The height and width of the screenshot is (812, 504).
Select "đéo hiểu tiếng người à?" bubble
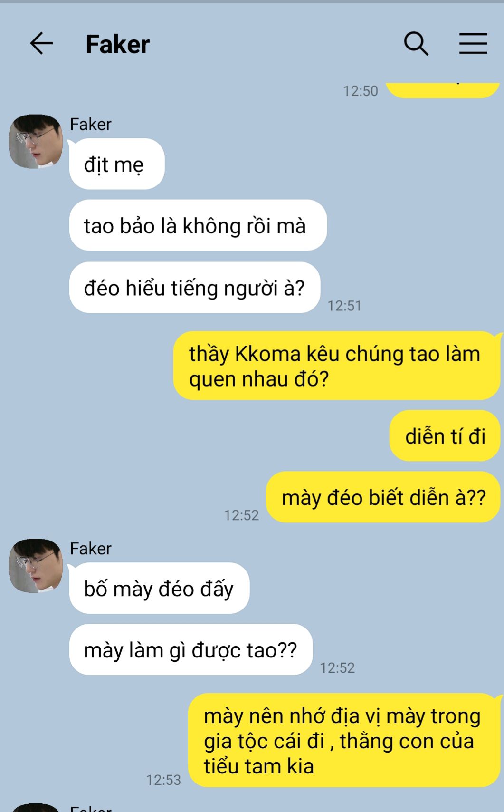(195, 288)
